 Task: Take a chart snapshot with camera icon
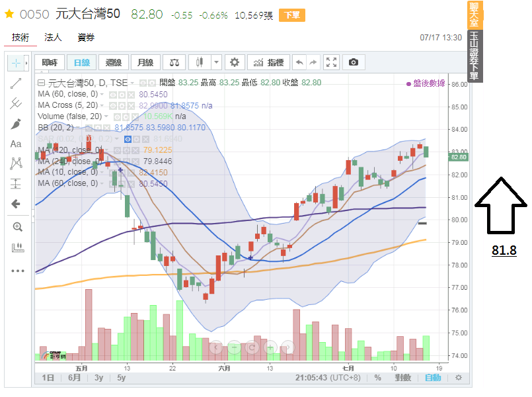354,62
